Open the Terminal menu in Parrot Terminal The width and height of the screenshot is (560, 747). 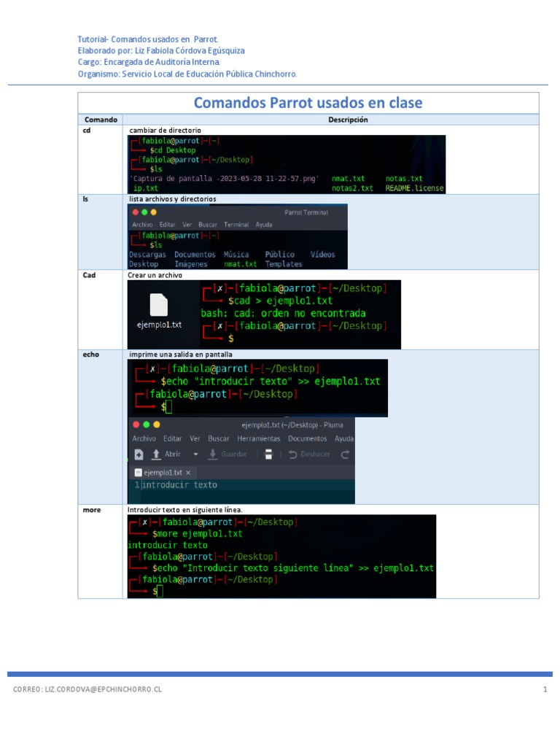point(236,225)
